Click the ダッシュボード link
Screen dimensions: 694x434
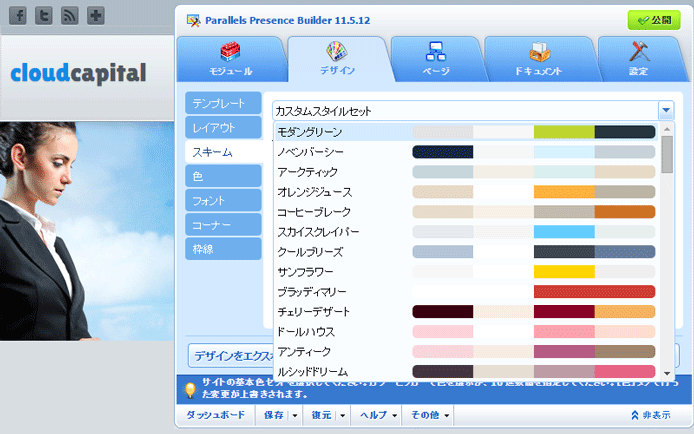click(x=215, y=414)
